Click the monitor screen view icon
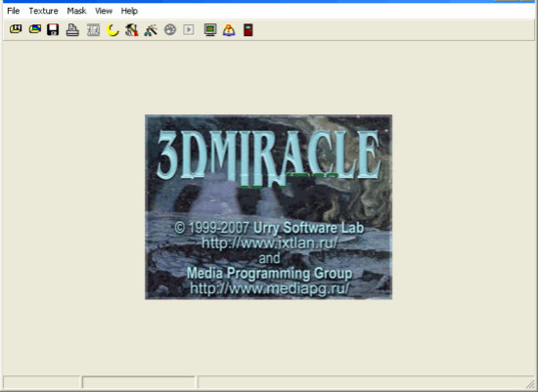 pyautogui.click(x=210, y=30)
